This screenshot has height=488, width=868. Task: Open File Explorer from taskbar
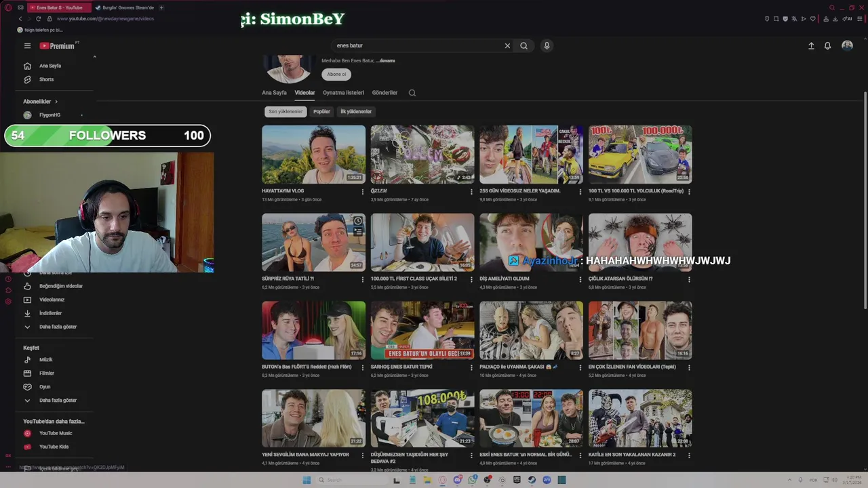coord(427,480)
